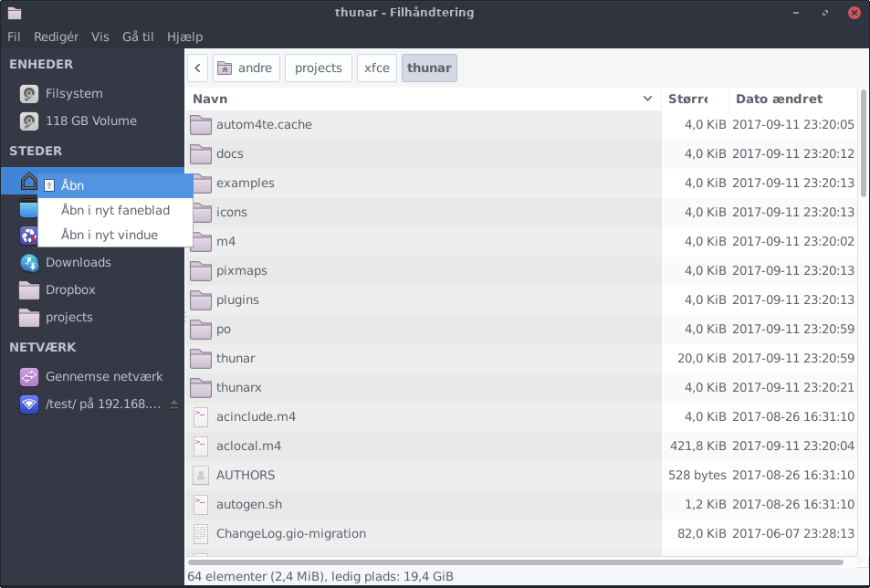The width and height of the screenshot is (870, 588).
Task: Select the AUTHORS file icon
Action: [201, 475]
